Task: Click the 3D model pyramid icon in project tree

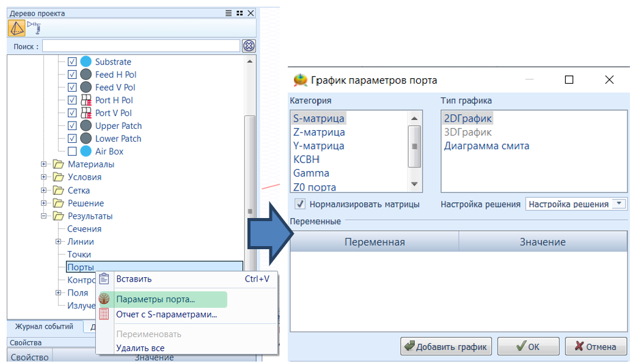Action: pos(16,28)
